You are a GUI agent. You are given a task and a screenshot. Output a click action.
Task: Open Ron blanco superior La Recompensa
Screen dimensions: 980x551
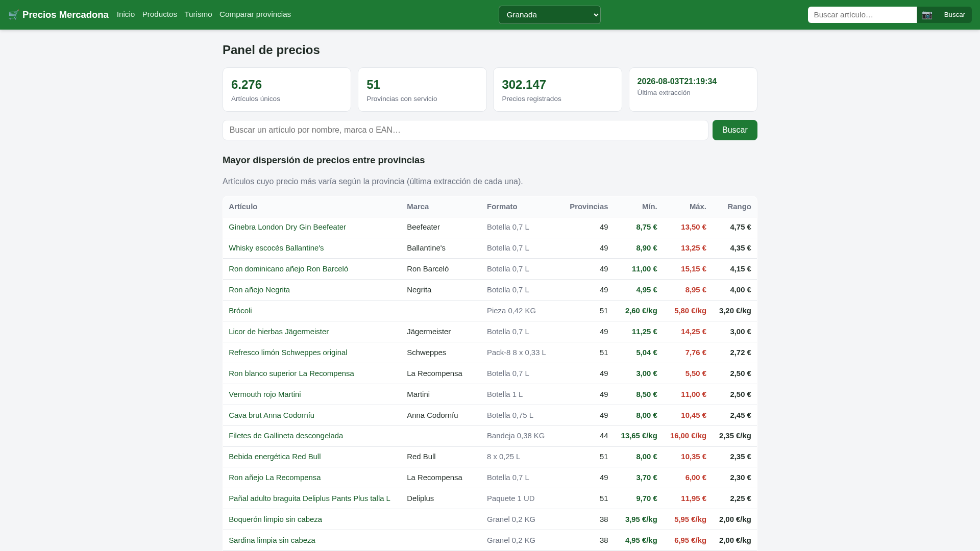[291, 373]
